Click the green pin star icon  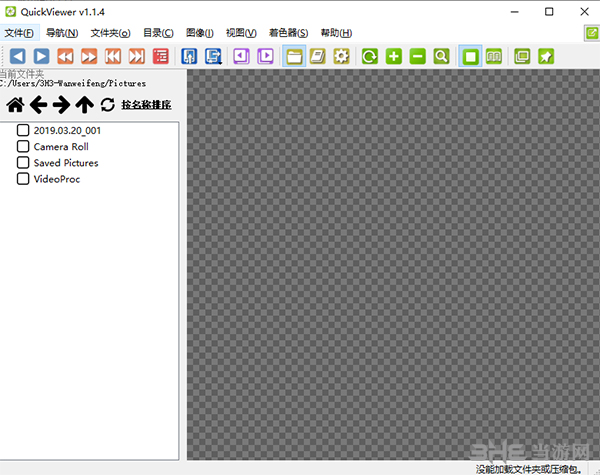(546, 56)
